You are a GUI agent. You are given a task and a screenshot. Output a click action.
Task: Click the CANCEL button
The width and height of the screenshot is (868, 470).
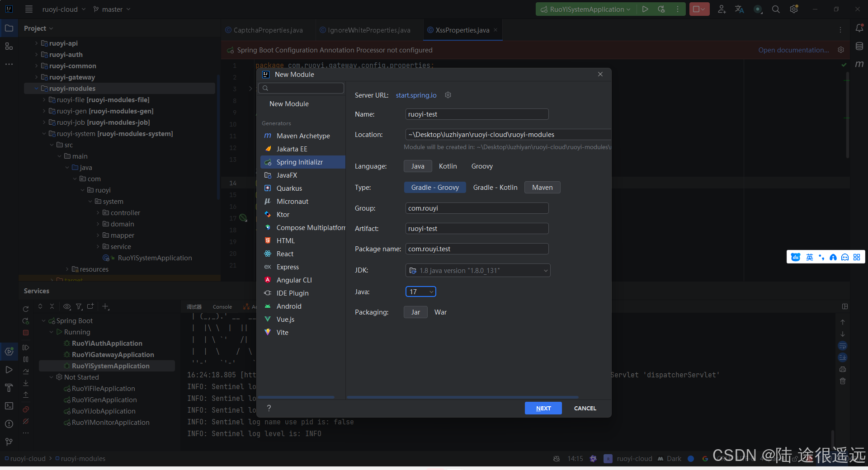585,408
